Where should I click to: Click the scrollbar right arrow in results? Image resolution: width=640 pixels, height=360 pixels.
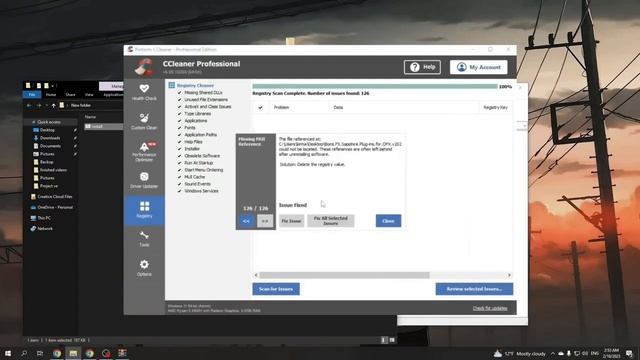[x=509, y=275]
